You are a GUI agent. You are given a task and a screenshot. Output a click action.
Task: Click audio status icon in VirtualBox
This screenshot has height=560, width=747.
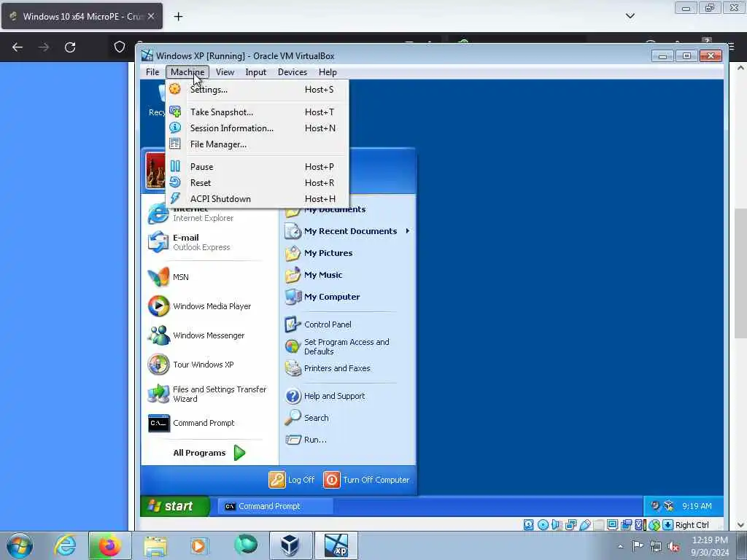click(x=557, y=525)
